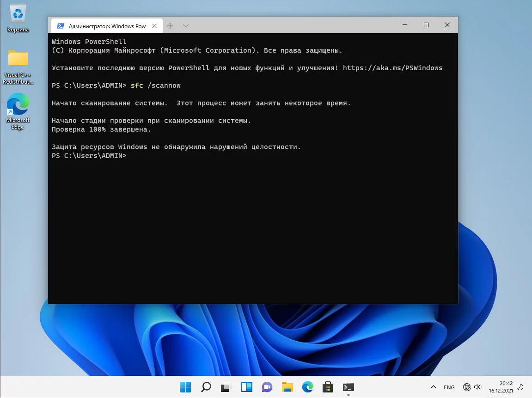
Task: Show hidden system tray icons
Action: [x=433, y=387]
